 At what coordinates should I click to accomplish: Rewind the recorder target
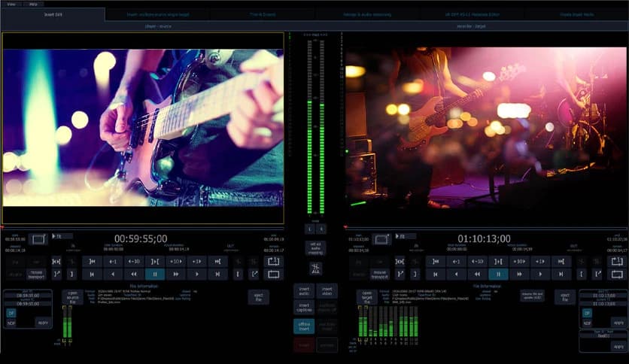(477, 275)
